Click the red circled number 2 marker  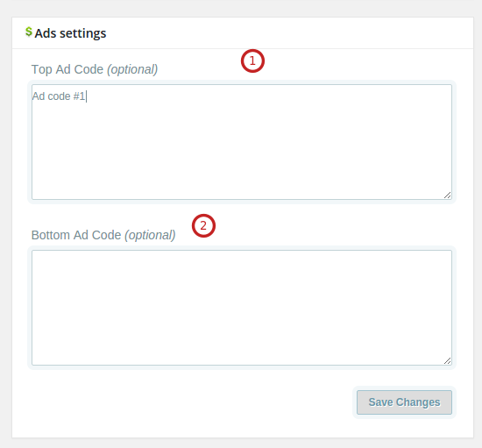[x=203, y=225]
